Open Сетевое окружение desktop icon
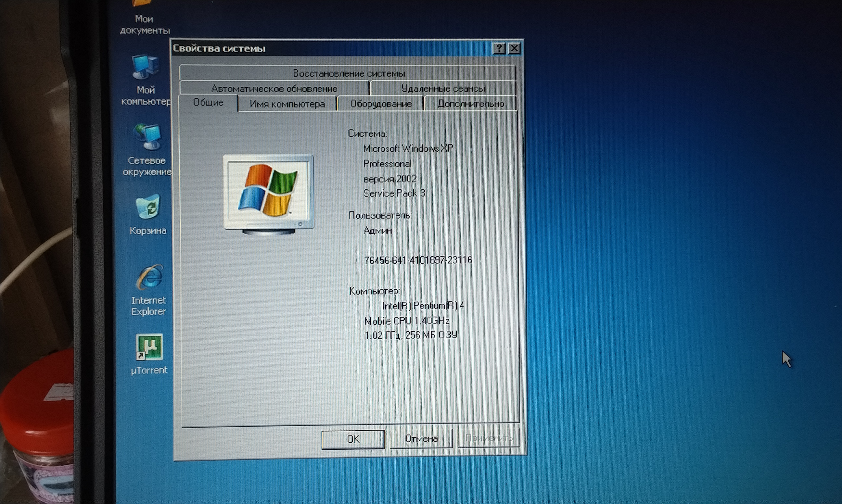This screenshot has height=504, width=842. click(x=147, y=137)
